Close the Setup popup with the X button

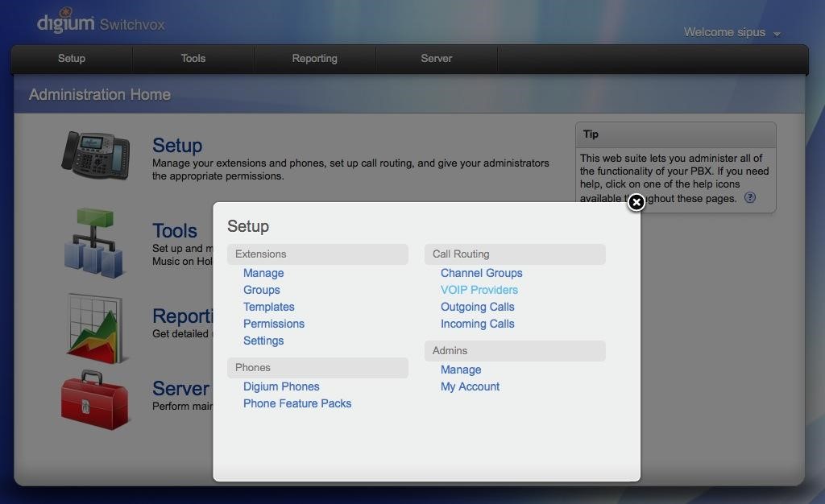pyautogui.click(x=636, y=202)
